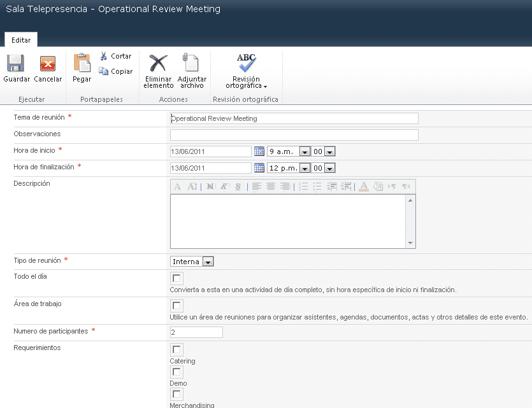Open Tipo de reunión dropdown showing Interna
The height and width of the screenshot is (408, 532).
click(x=192, y=261)
